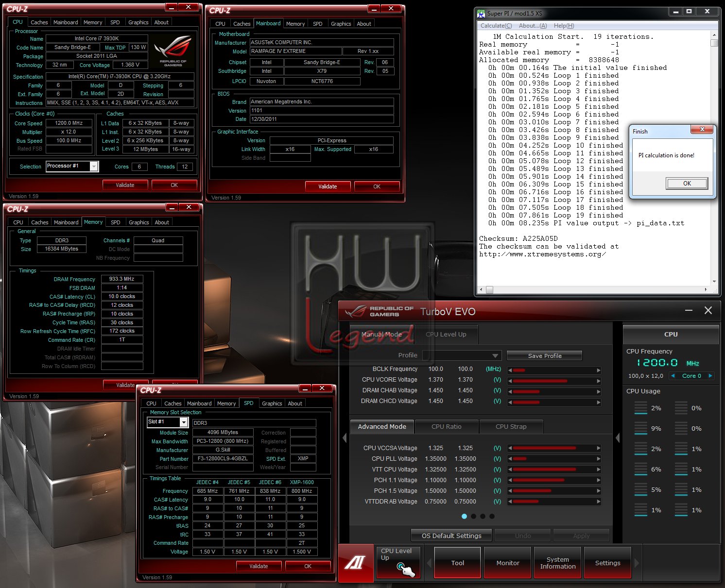Click left arrow of DRAM CHCD Voltage slider
This screenshot has width=725, height=588.
coord(510,402)
